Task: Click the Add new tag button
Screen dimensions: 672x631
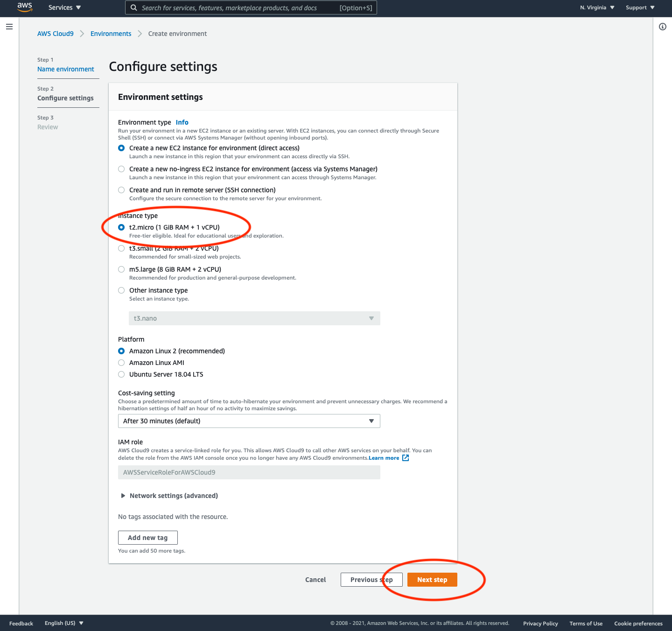Action: (148, 538)
